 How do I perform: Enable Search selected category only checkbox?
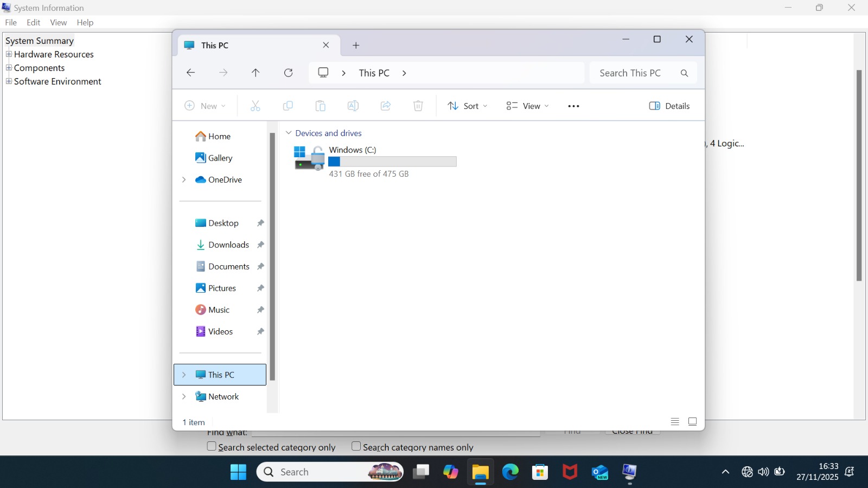[x=212, y=447]
